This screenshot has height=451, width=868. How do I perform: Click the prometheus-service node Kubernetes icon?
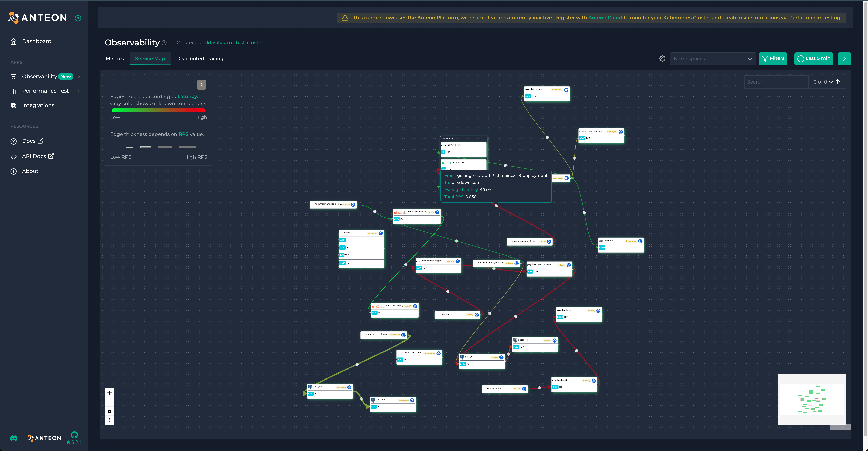click(438, 353)
